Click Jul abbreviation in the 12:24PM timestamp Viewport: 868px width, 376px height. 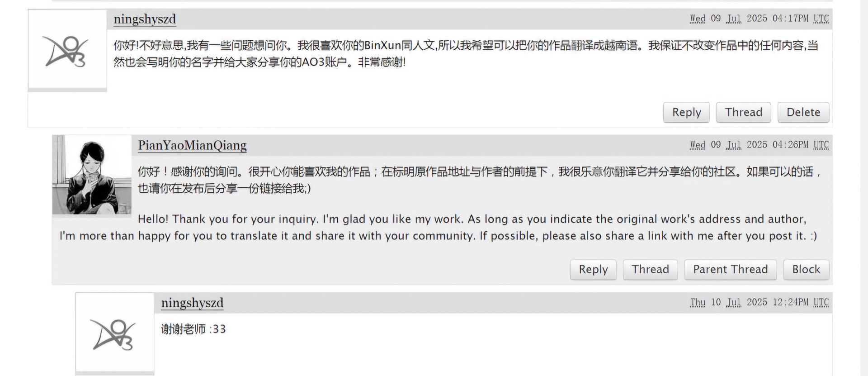coord(734,303)
